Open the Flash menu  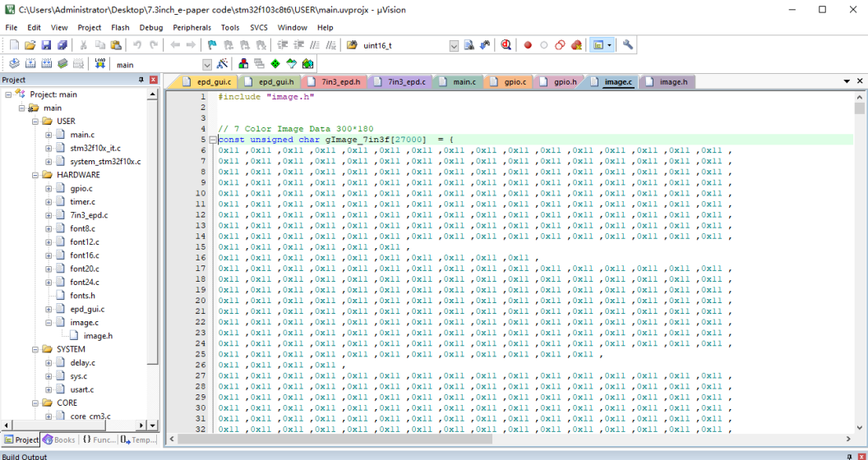tap(120, 27)
